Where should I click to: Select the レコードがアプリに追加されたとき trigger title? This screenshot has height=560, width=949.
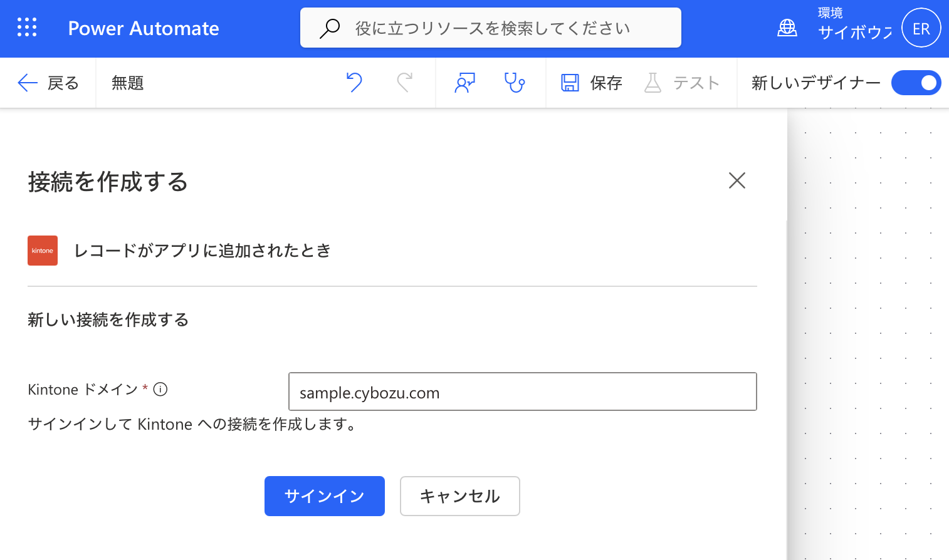point(202,251)
